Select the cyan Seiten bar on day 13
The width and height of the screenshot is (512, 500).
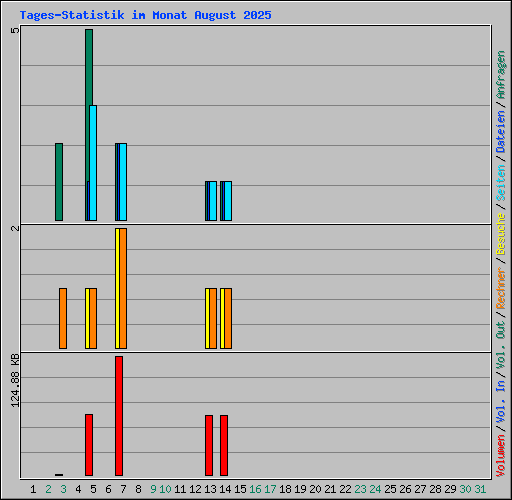point(213,201)
